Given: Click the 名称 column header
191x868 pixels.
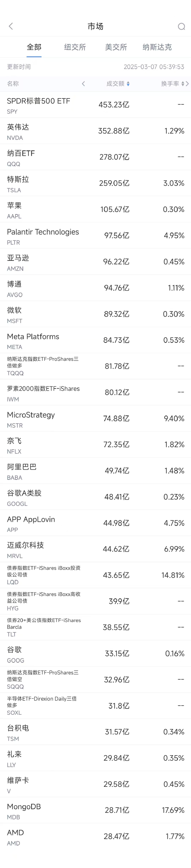Looking at the screenshot, I should 13,84.
